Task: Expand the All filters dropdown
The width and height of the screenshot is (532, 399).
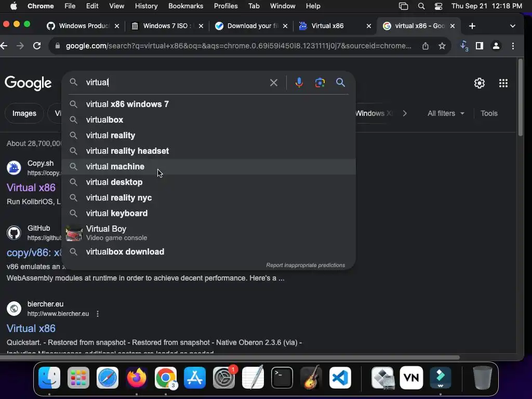Action: [445, 113]
